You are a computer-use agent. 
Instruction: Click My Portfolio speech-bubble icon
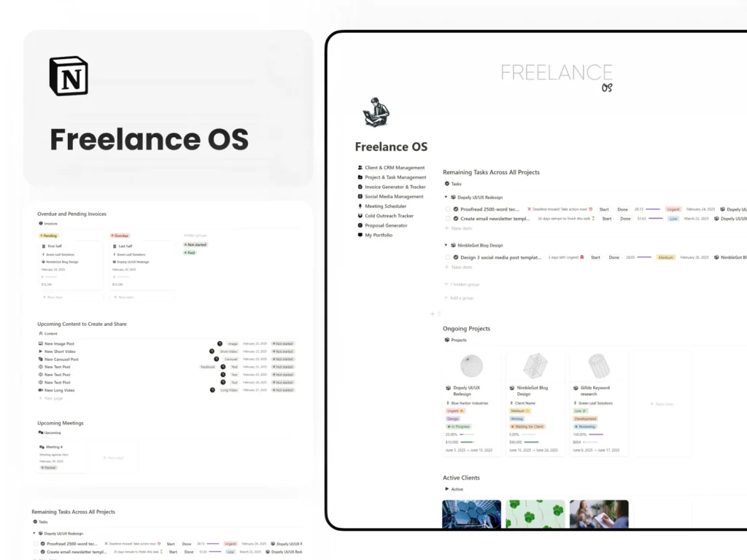click(360, 235)
